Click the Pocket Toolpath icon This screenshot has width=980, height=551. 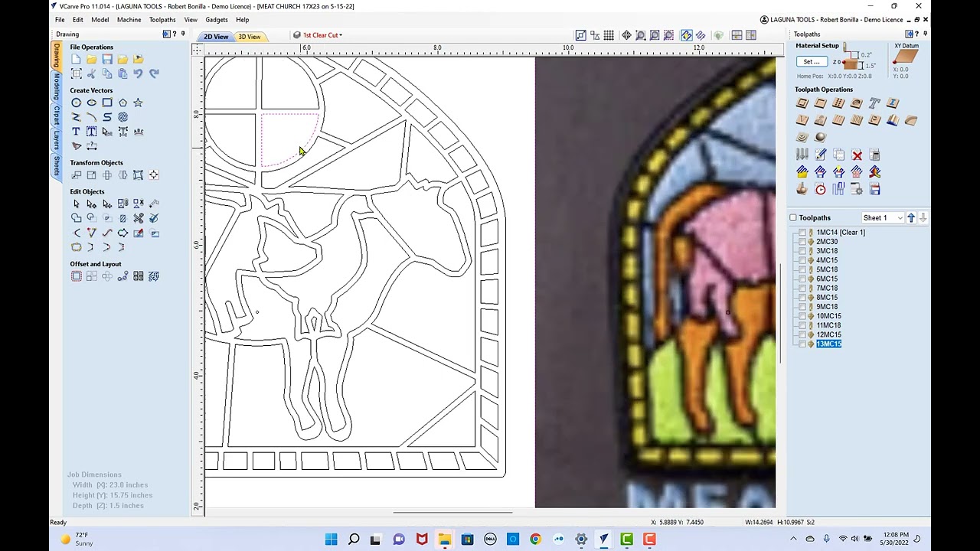click(820, 103)
